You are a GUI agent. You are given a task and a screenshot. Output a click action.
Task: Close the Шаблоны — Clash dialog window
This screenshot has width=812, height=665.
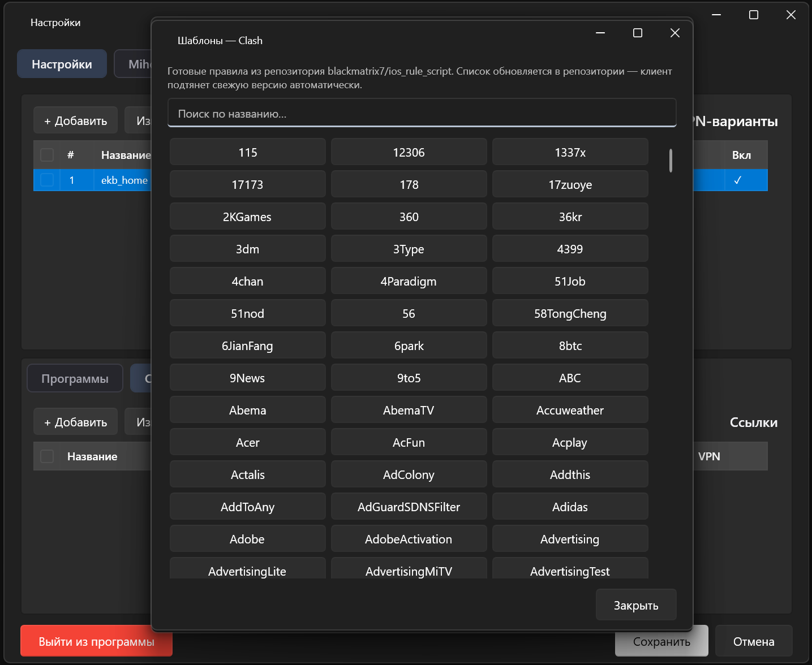coord(675,33)
